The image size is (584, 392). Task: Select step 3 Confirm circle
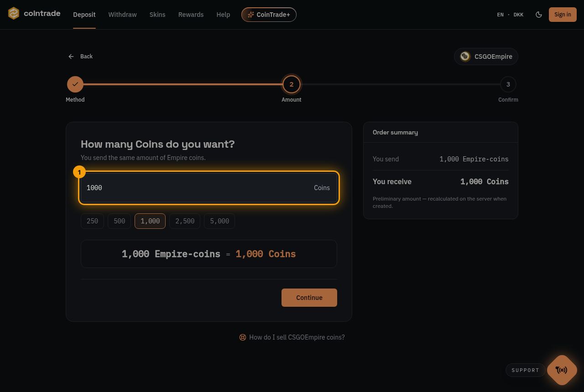[508, 84]
